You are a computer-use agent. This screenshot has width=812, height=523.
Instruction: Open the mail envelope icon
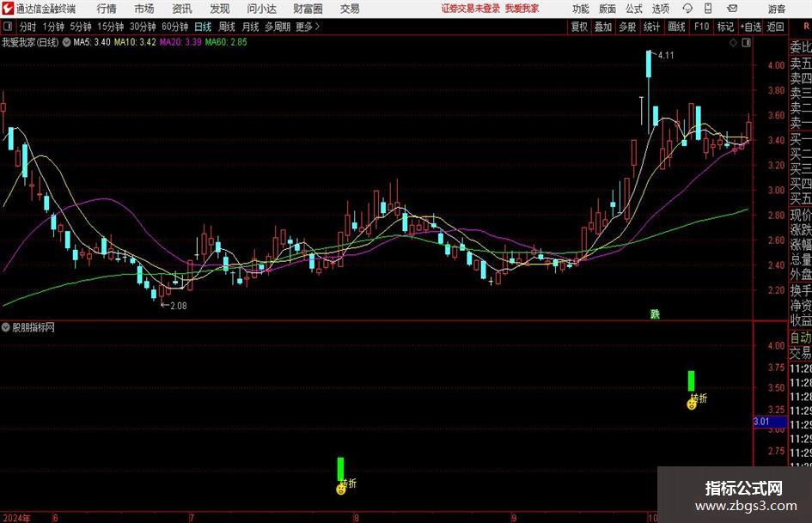(x=732, y=9)
